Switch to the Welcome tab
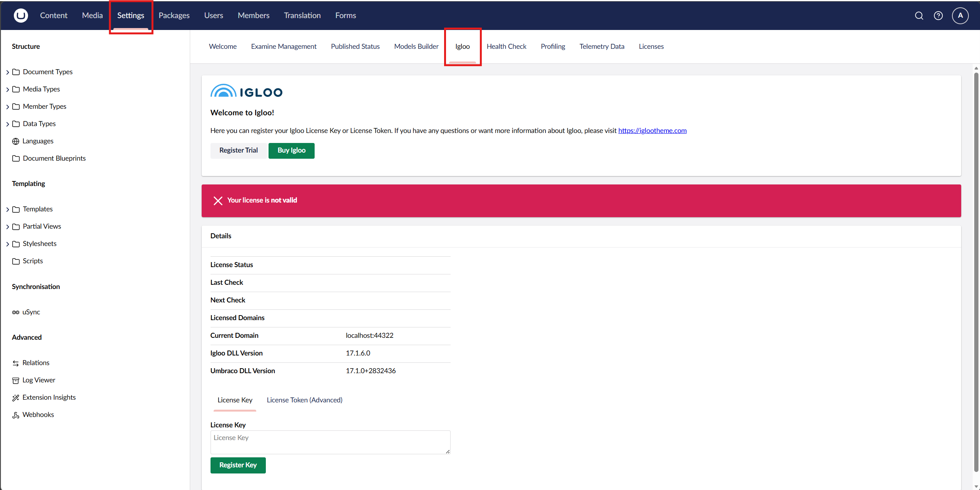The image size is (980, 490). click(223, 47)
